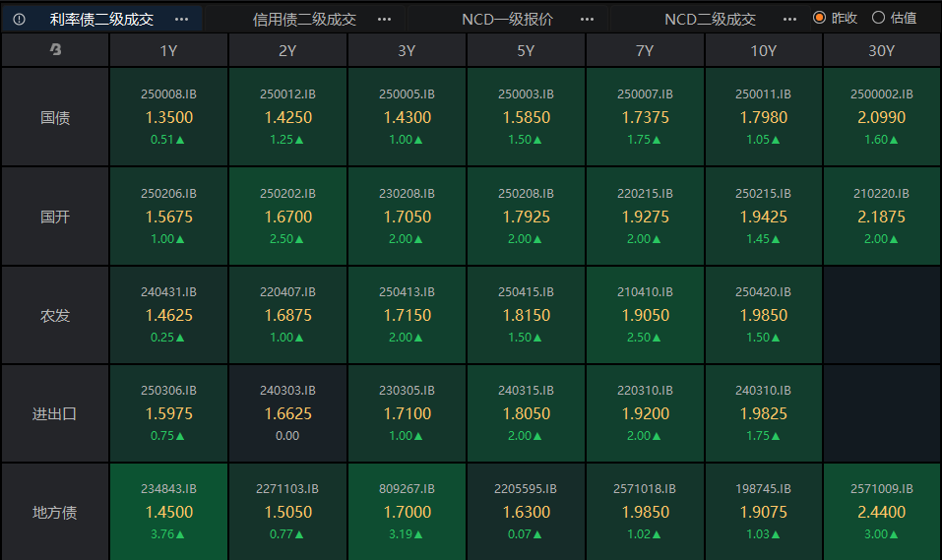
Task: Select the 昨收 radio button
Action: click(819, 18)
